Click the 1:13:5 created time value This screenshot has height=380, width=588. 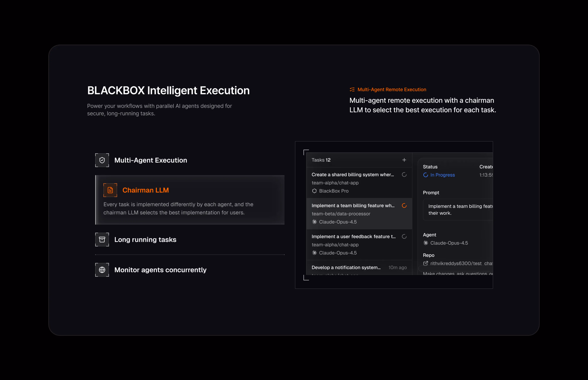(x=486, y=175)
